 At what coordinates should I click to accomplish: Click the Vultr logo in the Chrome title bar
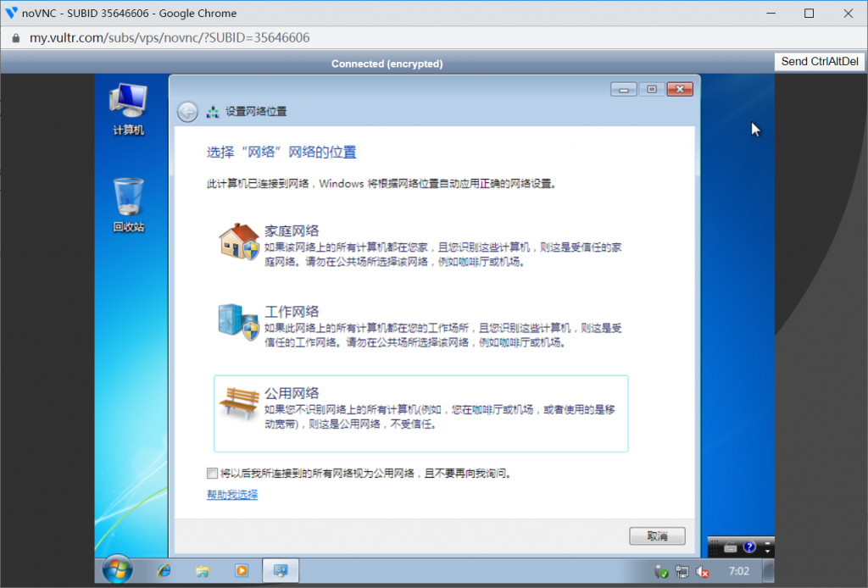point(11,13)
